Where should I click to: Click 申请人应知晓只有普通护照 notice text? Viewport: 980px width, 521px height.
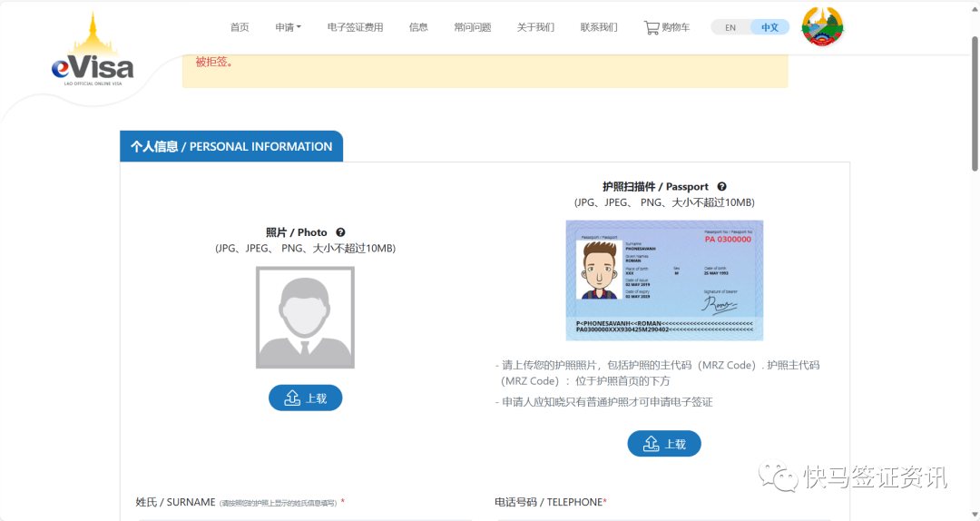pos(603,402)
